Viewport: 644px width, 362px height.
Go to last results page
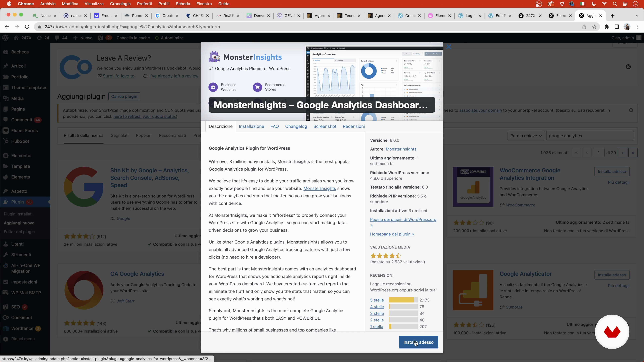coord(633,152)
